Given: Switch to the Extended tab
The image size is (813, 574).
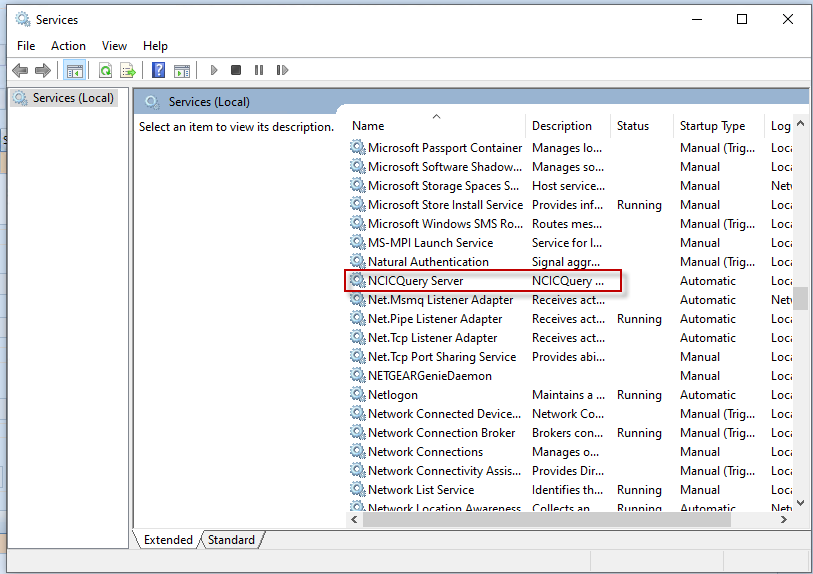Looking at the screenshot, I should pyautogui.click(x=168, y=540).
